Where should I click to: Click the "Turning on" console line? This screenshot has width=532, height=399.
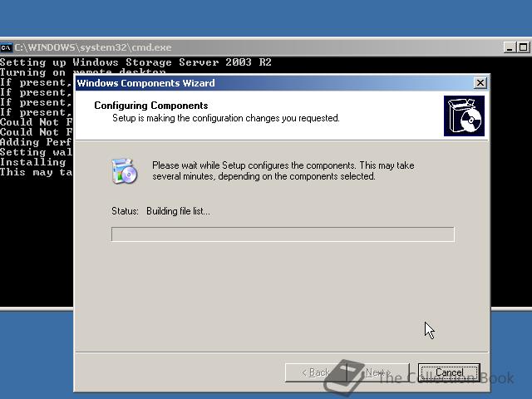(33, 72)
